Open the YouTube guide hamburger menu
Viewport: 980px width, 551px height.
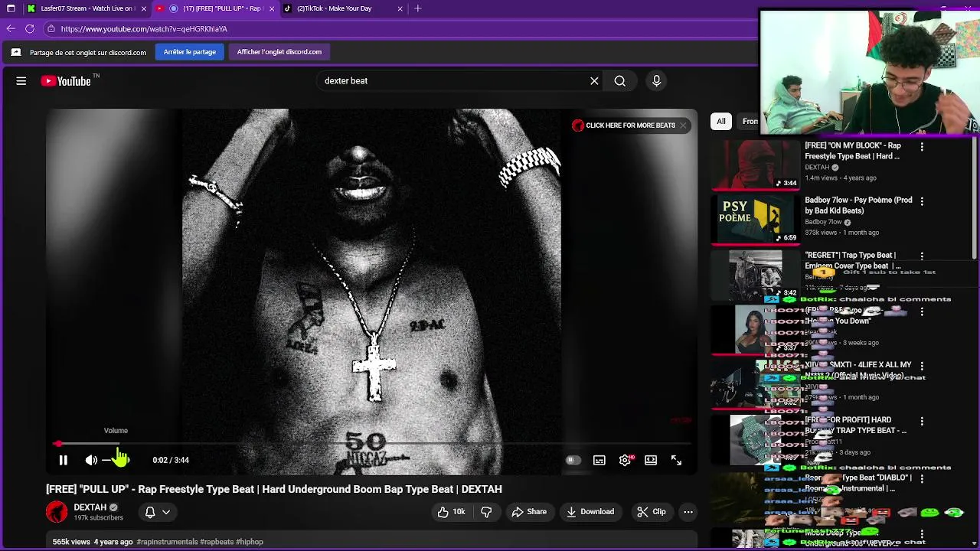coord(21,80)
